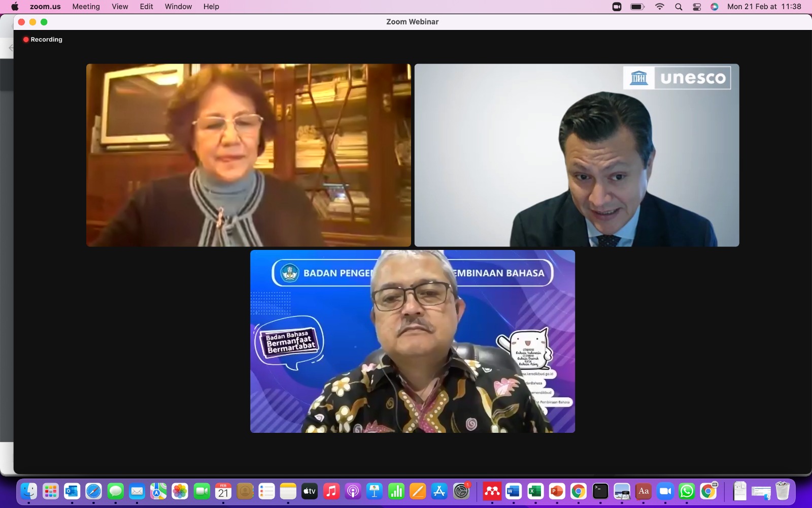Open the Meeting menu
812x508 pixels.
click(86, 7)
